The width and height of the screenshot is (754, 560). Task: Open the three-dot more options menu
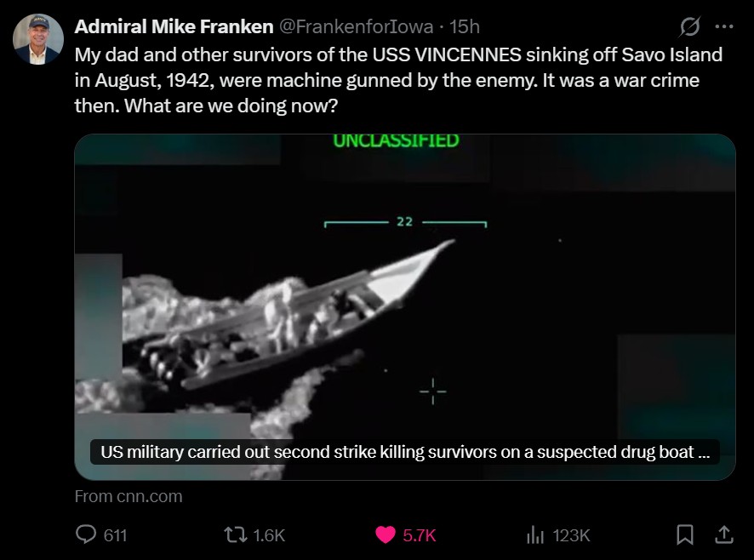724,26
